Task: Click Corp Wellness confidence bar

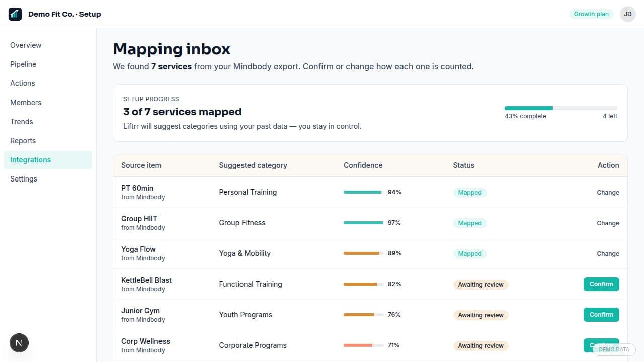Action: 363,345
